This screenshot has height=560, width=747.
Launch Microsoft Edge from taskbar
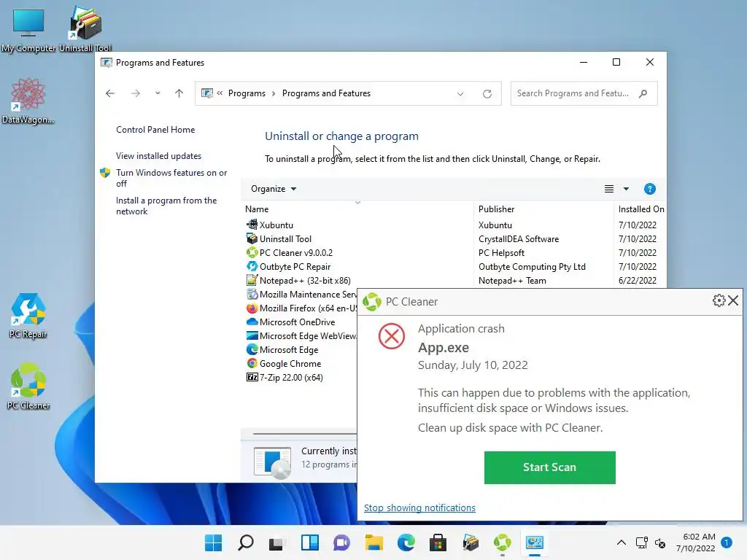coord(406,542)
